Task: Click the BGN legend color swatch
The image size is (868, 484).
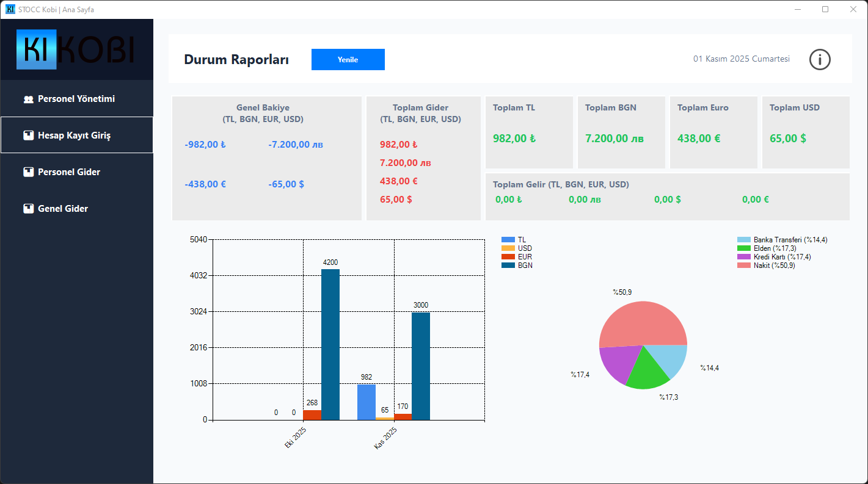Action: 508,265
